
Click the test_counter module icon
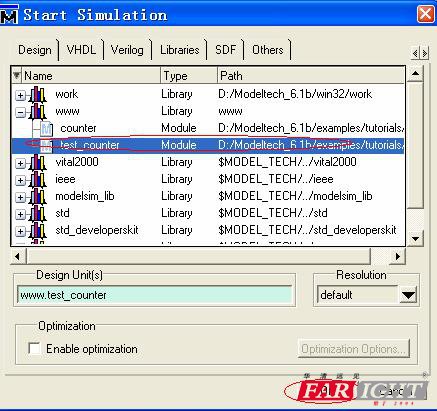[x=46, y=145]
